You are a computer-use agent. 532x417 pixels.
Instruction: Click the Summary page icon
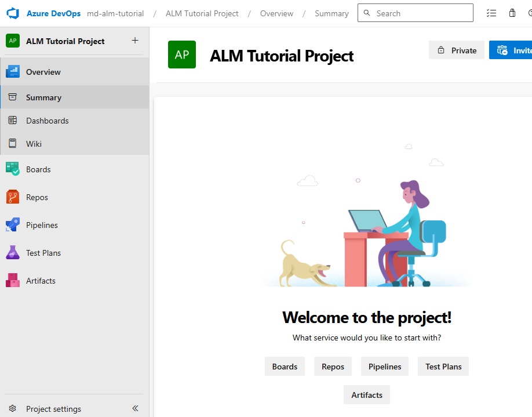[13, 97]
